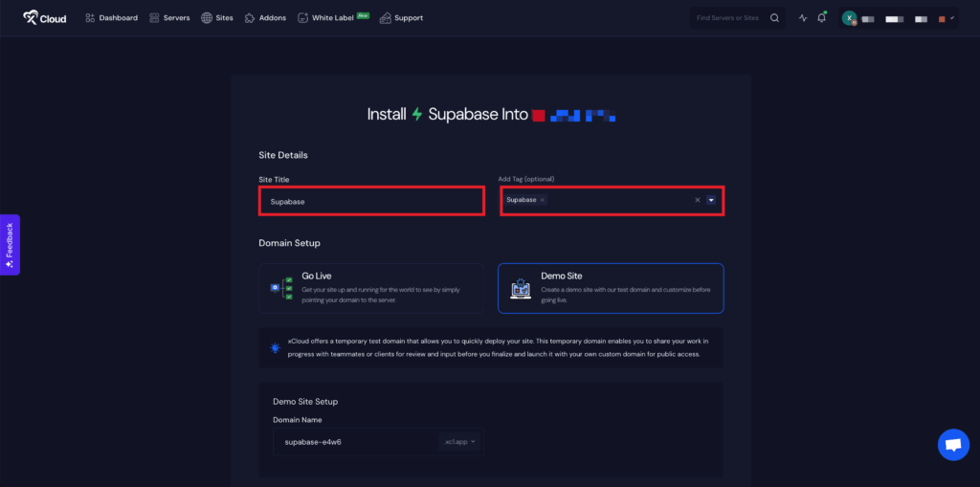Click the Site Title input field
980x487 pixels.
pos(371,201)
